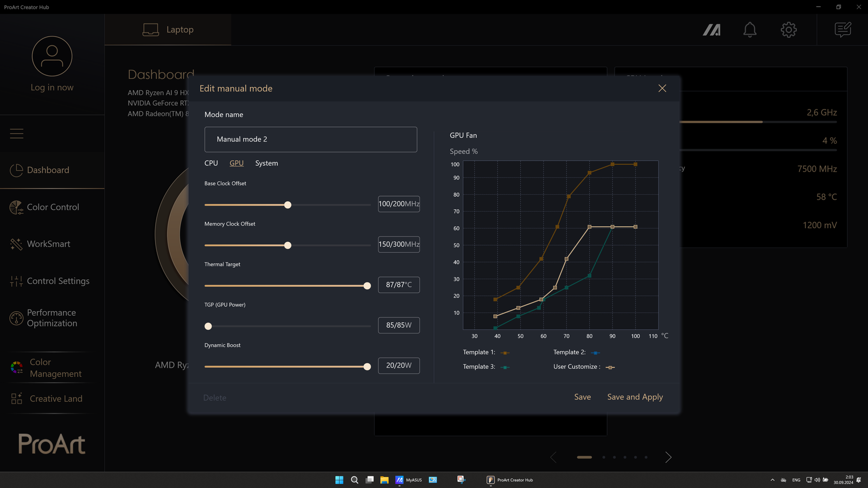Click the 100/200MHz base clock value field
868x488 pixels.
(x=399, y=204)
